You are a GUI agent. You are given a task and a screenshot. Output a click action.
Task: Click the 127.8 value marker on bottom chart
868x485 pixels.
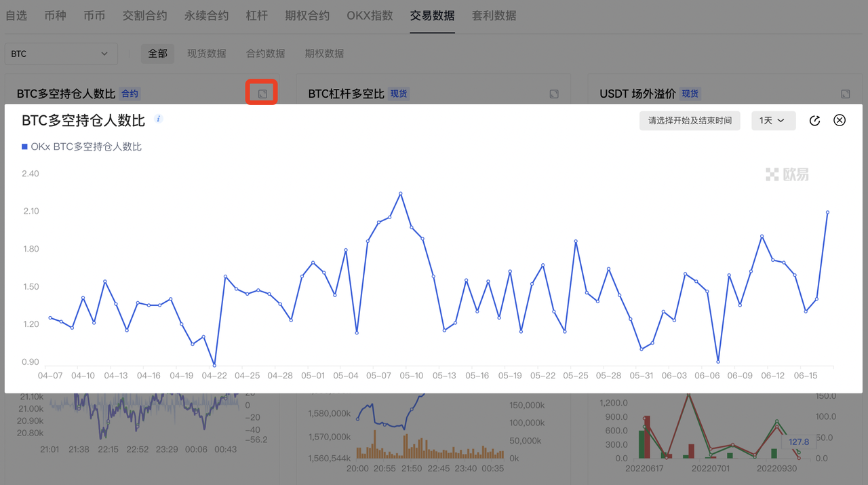(x=798, y=442)
